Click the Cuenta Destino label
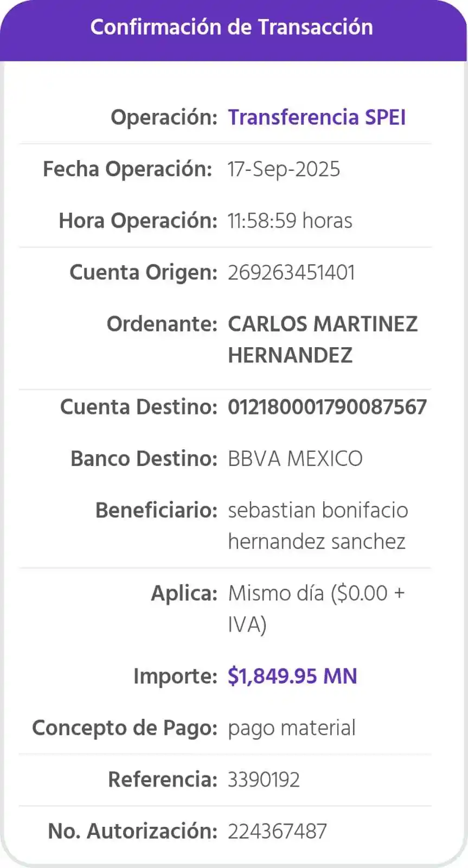 point(138,407)
